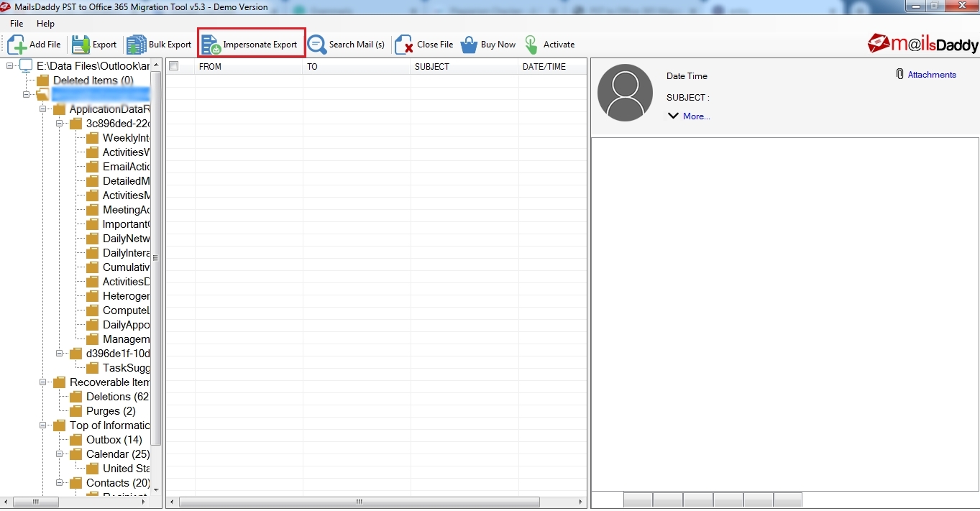
Task: Click the Export toolbar icon
Action: (x=81, y=45)
